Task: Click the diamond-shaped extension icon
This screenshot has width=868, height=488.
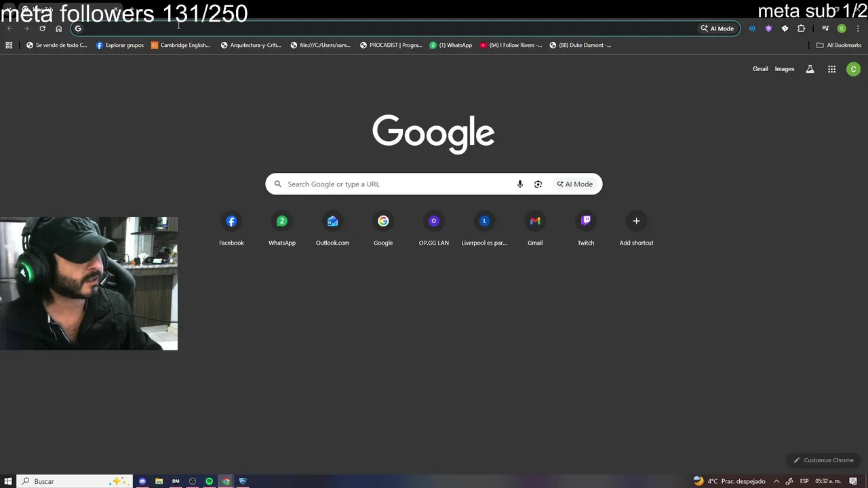Action: 785,28
